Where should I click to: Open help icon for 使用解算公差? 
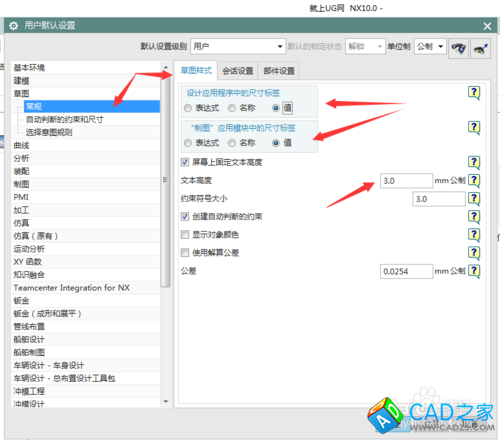click(474, 253)
